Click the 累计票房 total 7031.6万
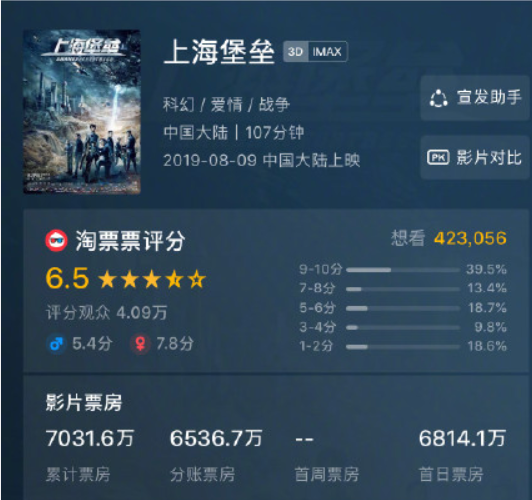This screenshot has height=500, width=532. pos(90,438)
